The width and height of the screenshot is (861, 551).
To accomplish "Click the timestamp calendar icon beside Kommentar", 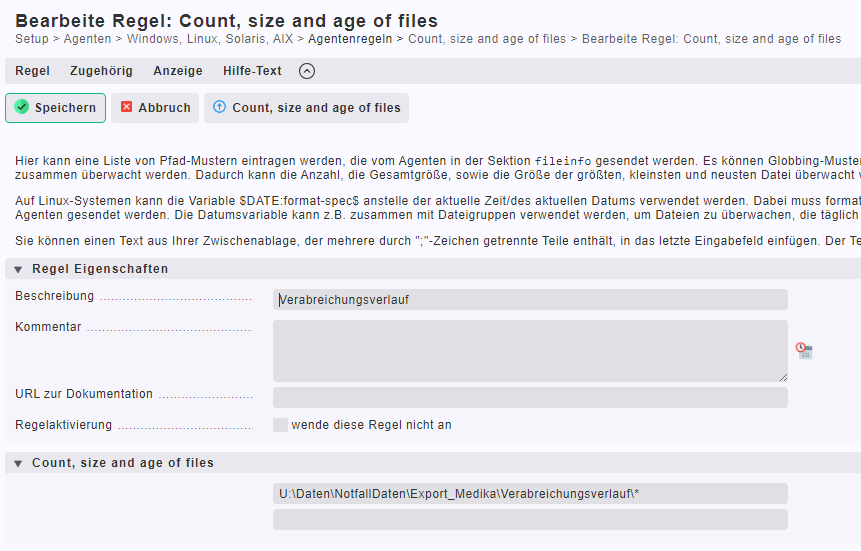I will (804, 350).
